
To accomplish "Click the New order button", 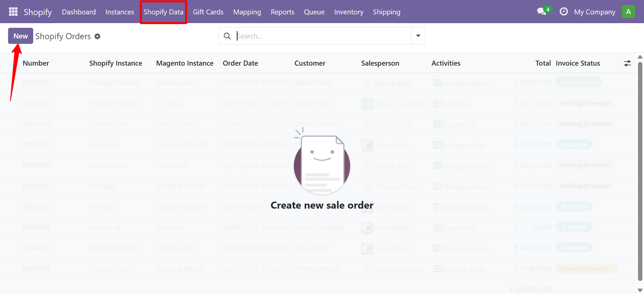I will click(x=20, y=36).
